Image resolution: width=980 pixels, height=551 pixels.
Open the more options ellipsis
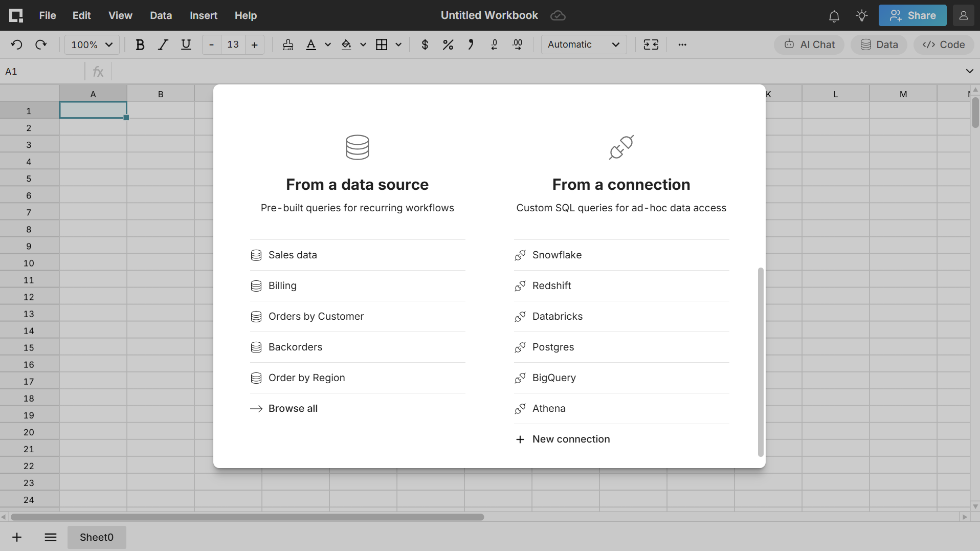682,45
